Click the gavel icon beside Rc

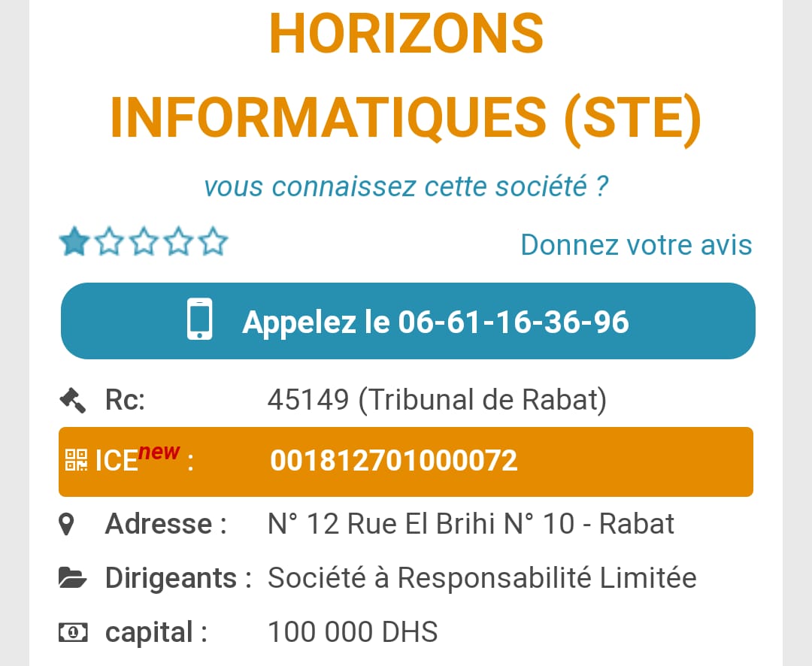(x=73, y=400)
